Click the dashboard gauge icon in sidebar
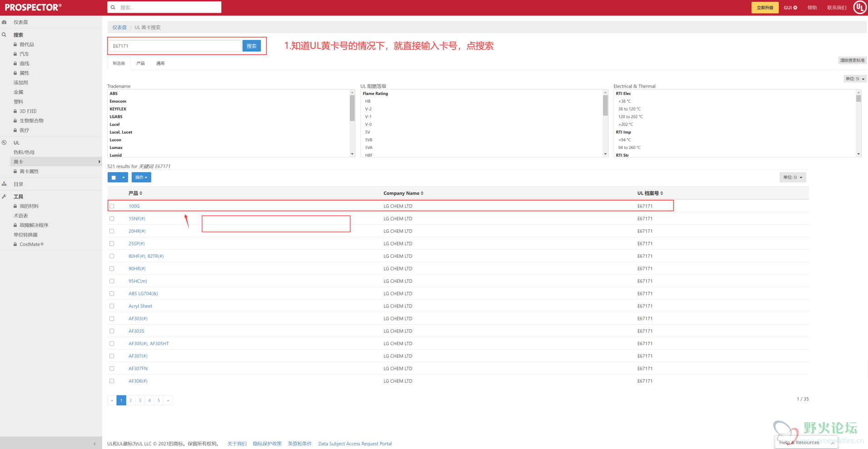Image resolution: width=868 pixels, height=449 pixels. click(x=4, y=22)
